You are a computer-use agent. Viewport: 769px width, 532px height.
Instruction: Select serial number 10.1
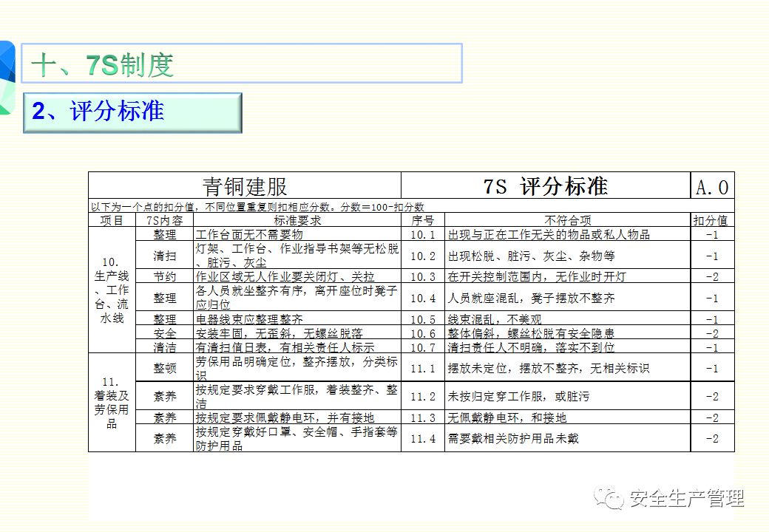click(423, 235)
